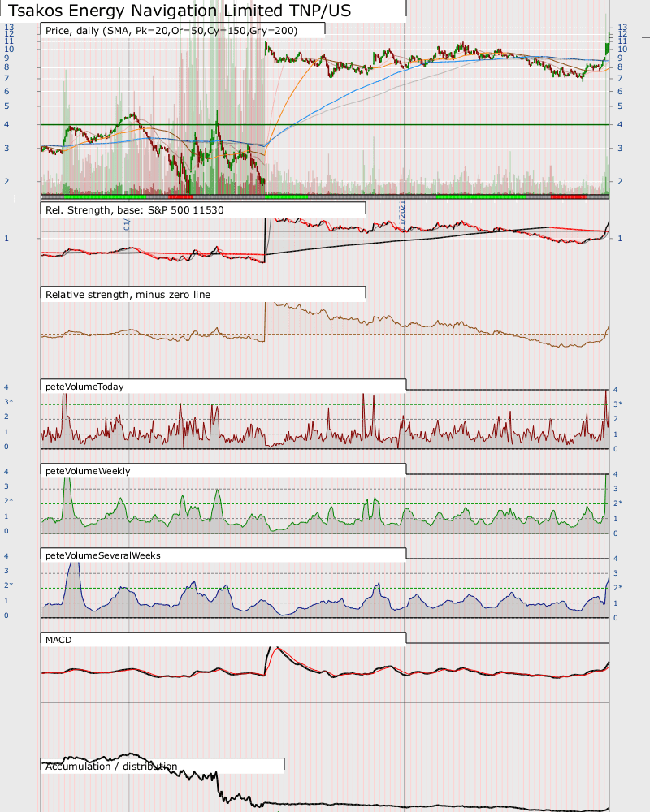The width and height of the screenshot is (650, 812).
Task: Click value 5 on left price axis
Action: [6, 106]
